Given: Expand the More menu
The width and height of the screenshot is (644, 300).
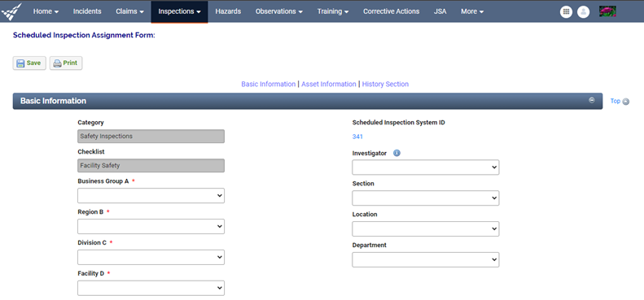Looking at the screenshot, I should (472, 11).
